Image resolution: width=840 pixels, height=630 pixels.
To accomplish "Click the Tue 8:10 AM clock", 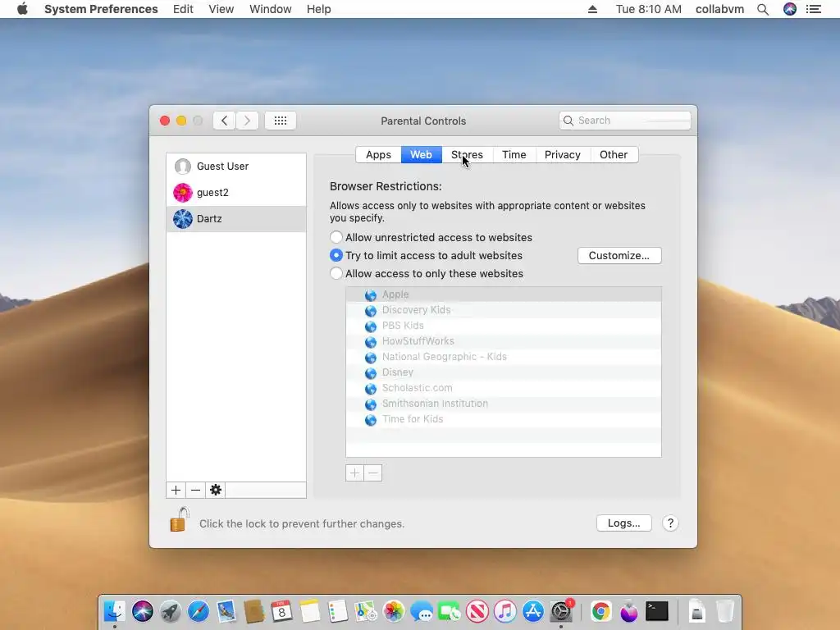I will point(649,9).
